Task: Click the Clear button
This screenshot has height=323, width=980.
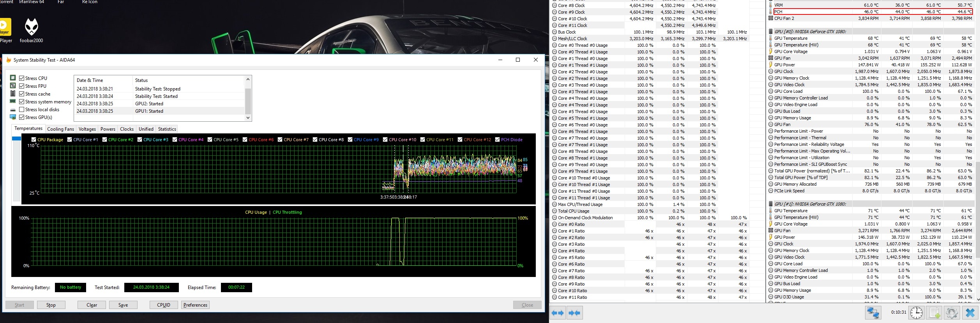Action: [x=92, y=305]
